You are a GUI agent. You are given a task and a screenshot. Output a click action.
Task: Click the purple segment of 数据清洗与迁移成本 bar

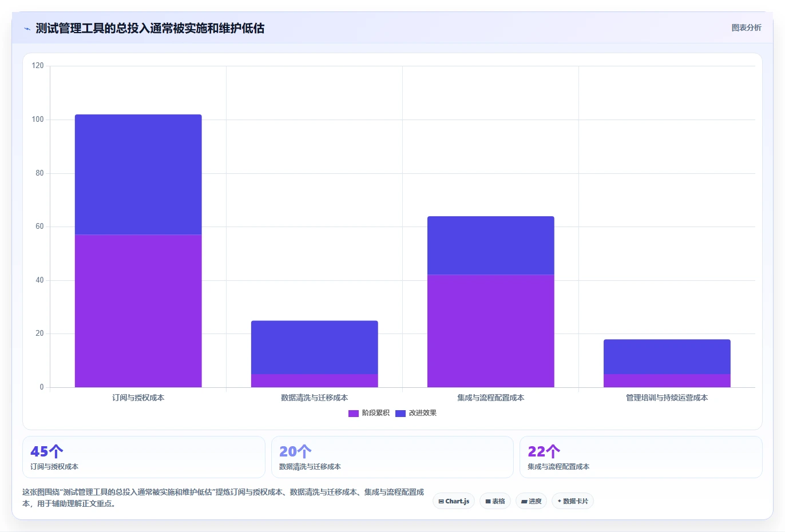pyautogui.click(x=315, y=380)
